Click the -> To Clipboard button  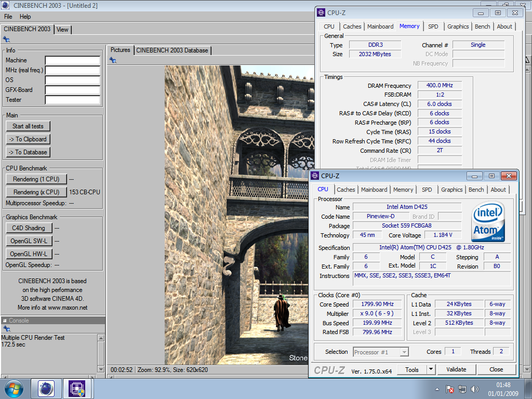pos(28,139)
